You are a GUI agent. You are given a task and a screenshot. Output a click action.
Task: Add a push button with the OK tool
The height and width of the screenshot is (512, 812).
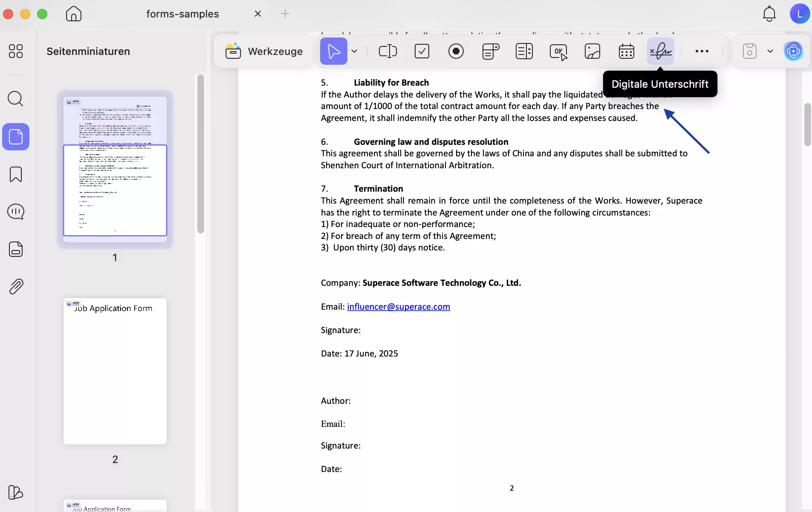pyautogui.click(x=559, y=51)
